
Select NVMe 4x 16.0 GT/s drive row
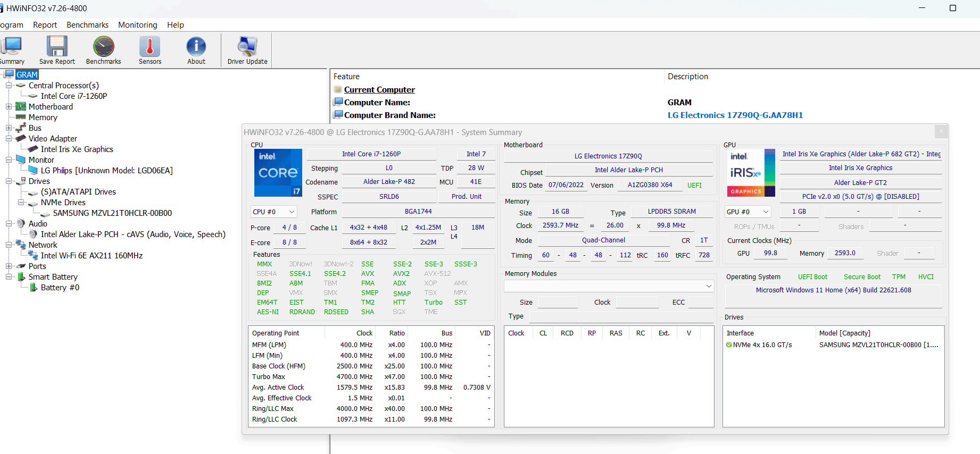(833, 345)
